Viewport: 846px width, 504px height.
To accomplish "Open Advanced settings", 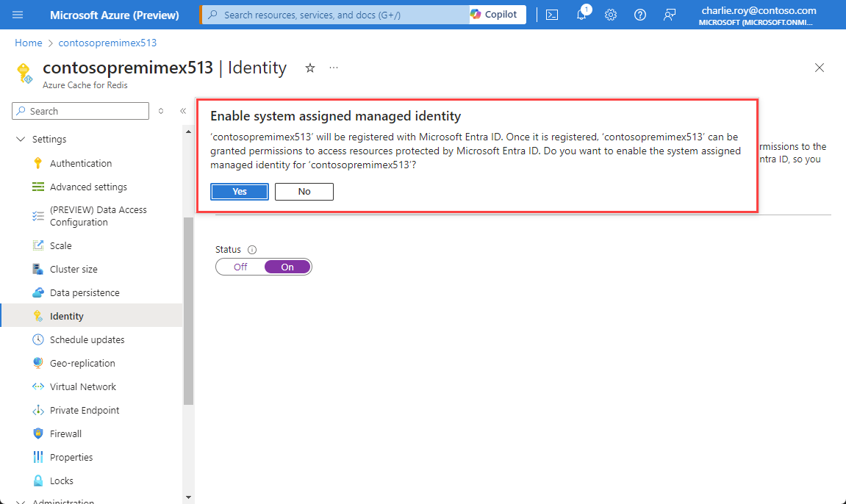I will point(88,187).
